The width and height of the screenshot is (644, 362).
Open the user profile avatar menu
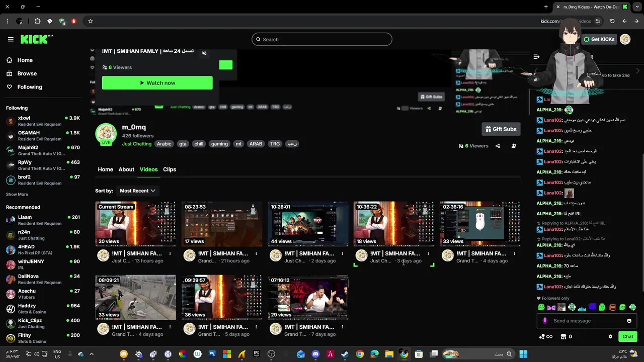625,39
